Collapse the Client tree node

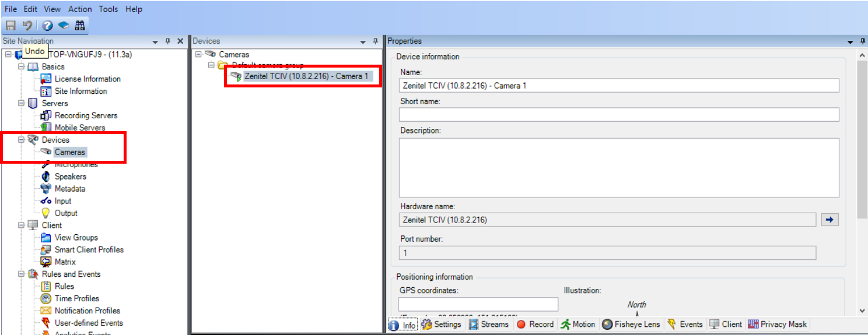22,225
